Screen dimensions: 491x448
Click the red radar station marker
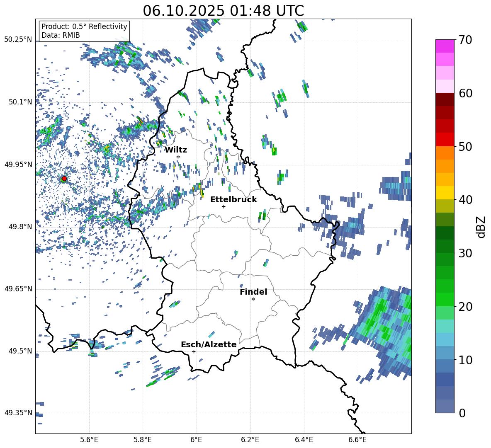point(64,179)
